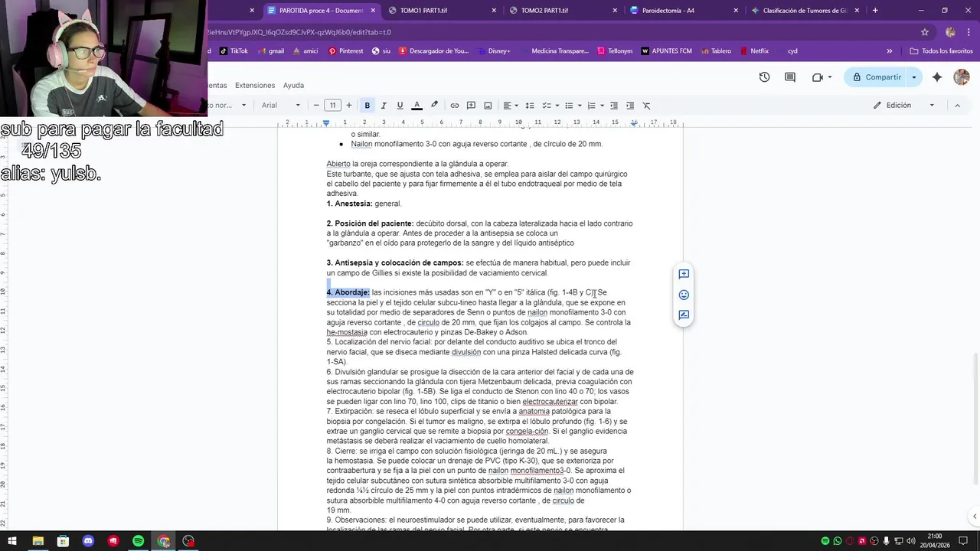Viewport: 980px width, 551px height.
Task: Insert a link using the toolbar
Action: point(454,106)
